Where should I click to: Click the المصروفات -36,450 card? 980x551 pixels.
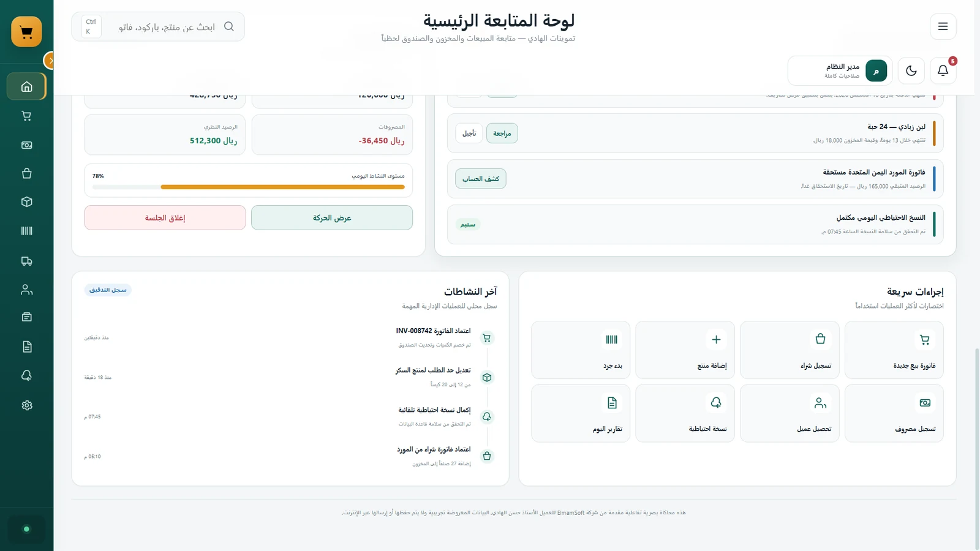332,135
